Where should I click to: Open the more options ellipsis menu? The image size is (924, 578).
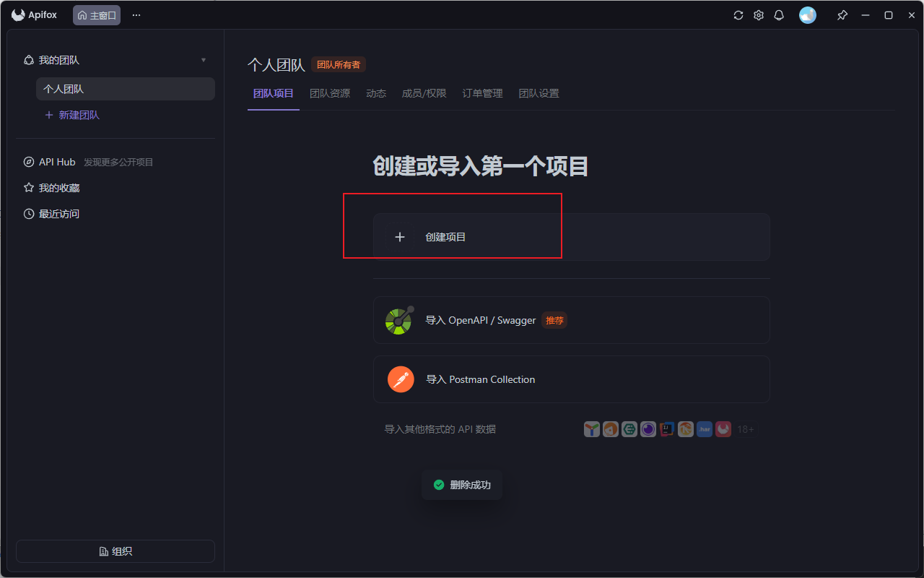tap(136, 15)
